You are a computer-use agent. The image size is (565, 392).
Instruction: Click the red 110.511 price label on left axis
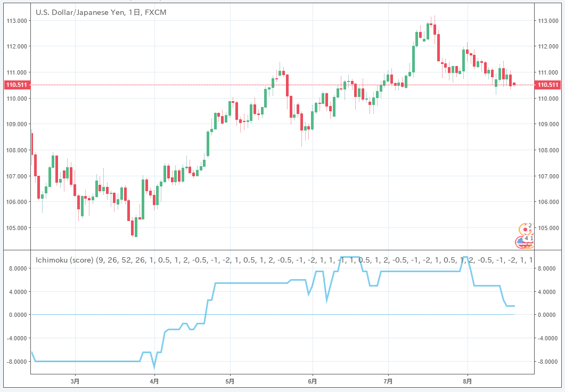pyautogui.click(x=17, y=85)
